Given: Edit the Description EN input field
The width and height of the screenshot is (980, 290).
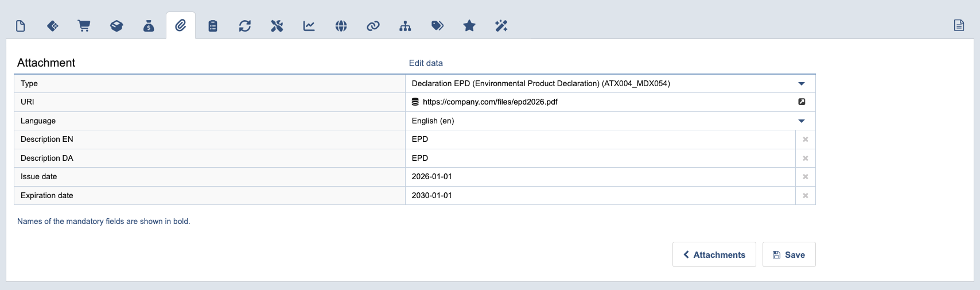Looking at the screenshot, I should 600,140.
